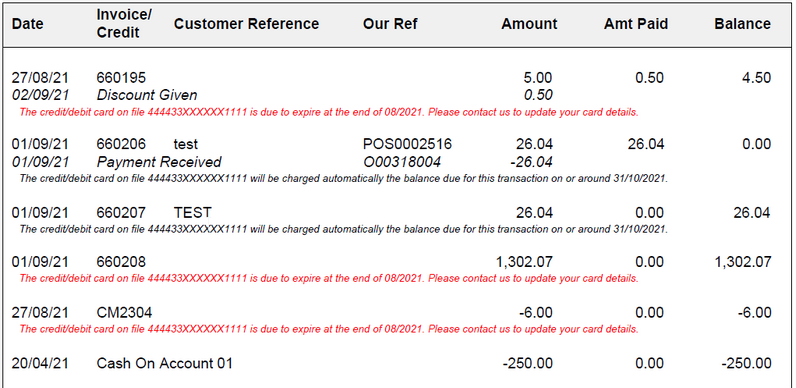This screenshot has height=388, width=796.
Task: Select invoice number 660208
Action: click(121, 262)
